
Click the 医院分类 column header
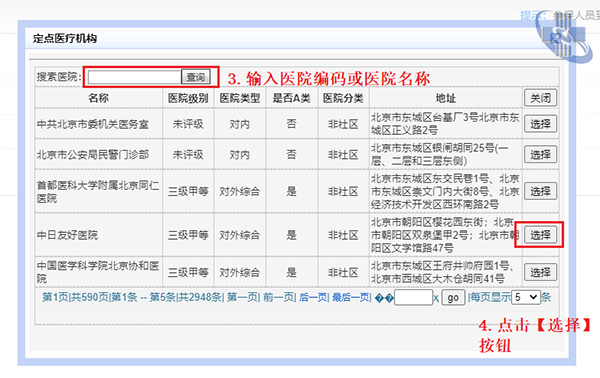coord(343,98)
